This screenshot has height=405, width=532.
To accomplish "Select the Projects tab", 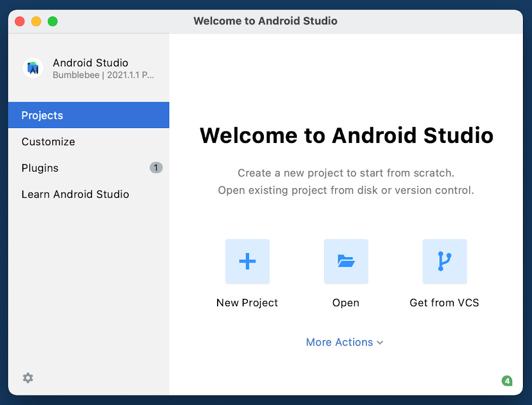I will tap(88, 115).
